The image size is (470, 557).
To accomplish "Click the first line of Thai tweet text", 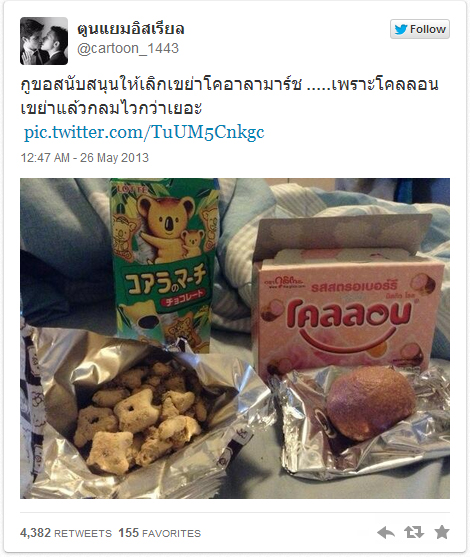I will pos(229,85).
